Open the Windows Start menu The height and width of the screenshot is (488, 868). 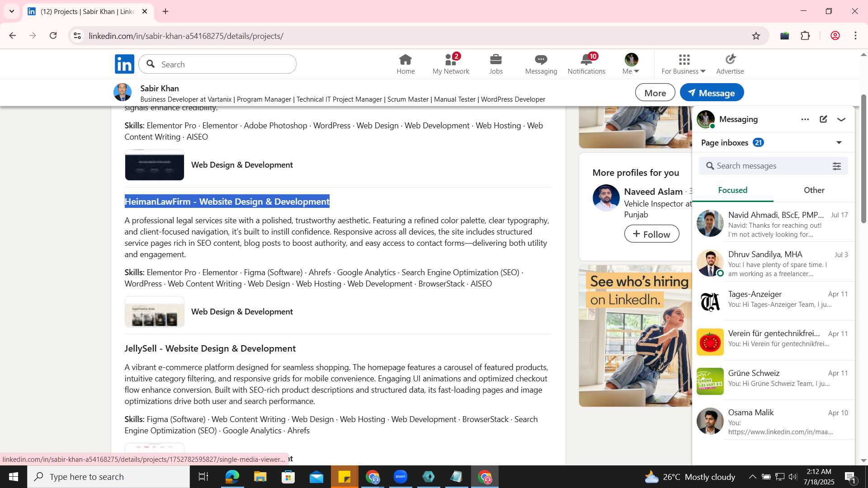pyautogui.click(x=13, y=477)
